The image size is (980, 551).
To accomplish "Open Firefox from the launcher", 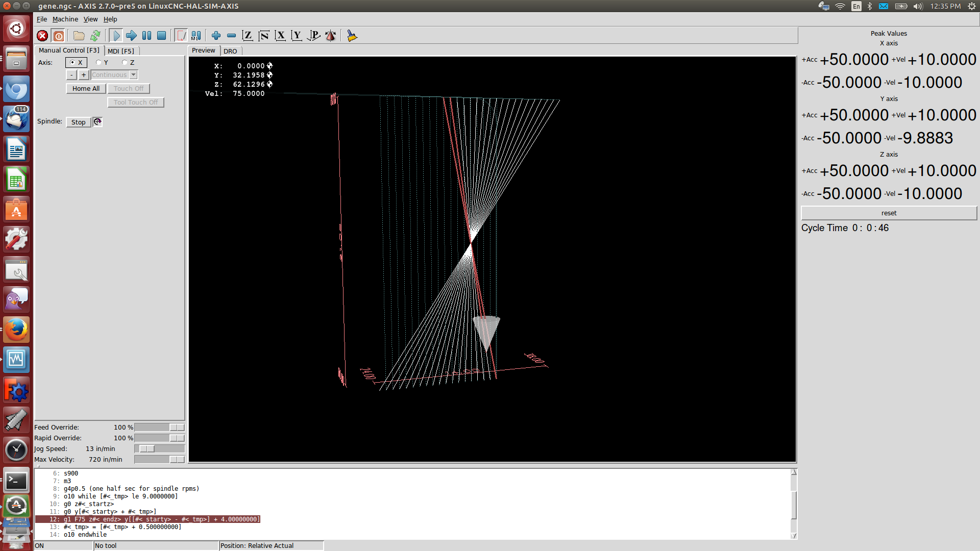I will pyautogui.click(x=16, y=330).
